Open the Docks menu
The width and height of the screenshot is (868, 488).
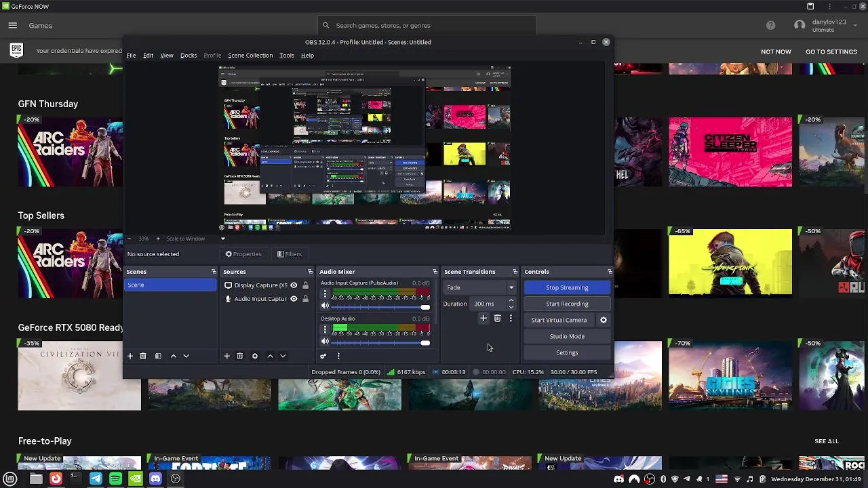[189, 56]
